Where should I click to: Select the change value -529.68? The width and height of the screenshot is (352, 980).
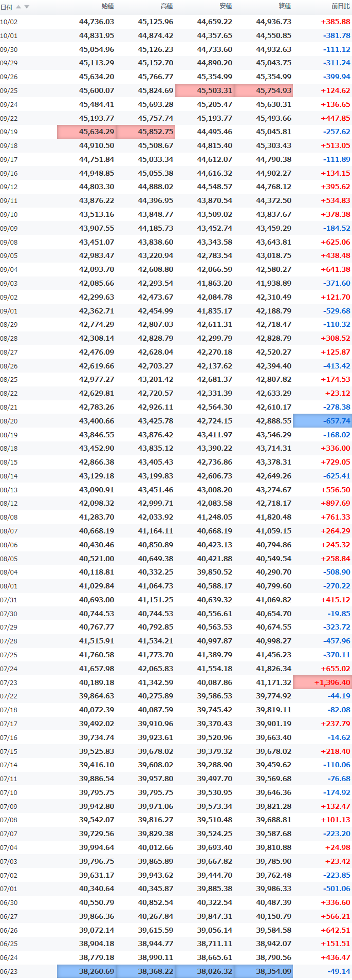(337, 311)
